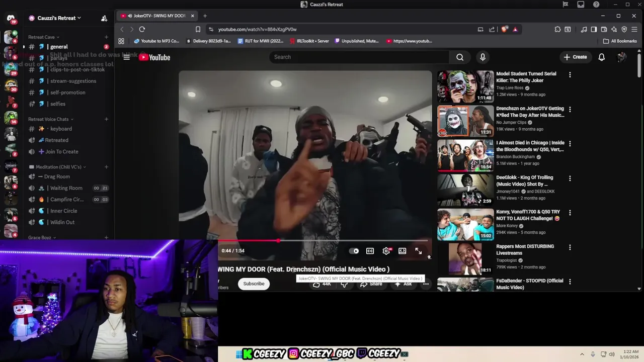This screenshot has width=644, height=362.
Task: Open YouTube notifications bell
Action: tap(601, 57)
